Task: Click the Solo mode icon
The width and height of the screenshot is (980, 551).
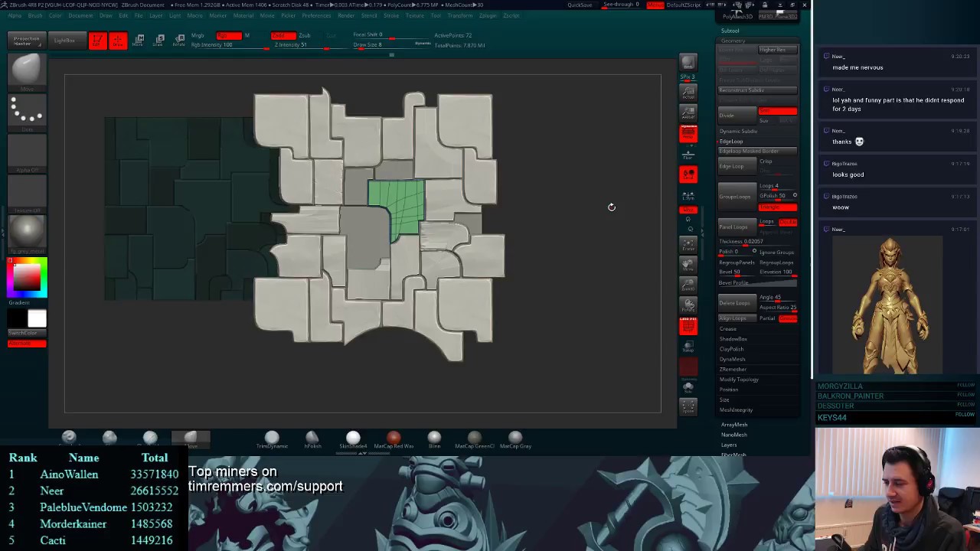Action: 688,386
